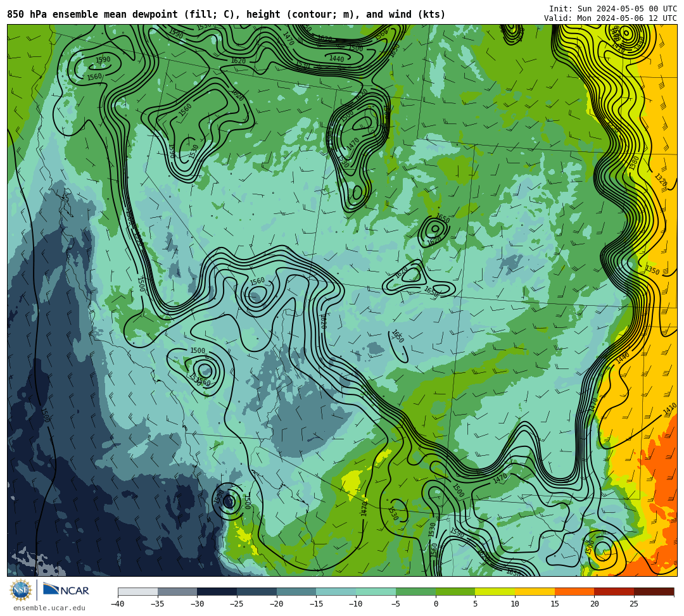Click the '−40' colorbar tick label
684x616 pixels.
click(117, 604)
